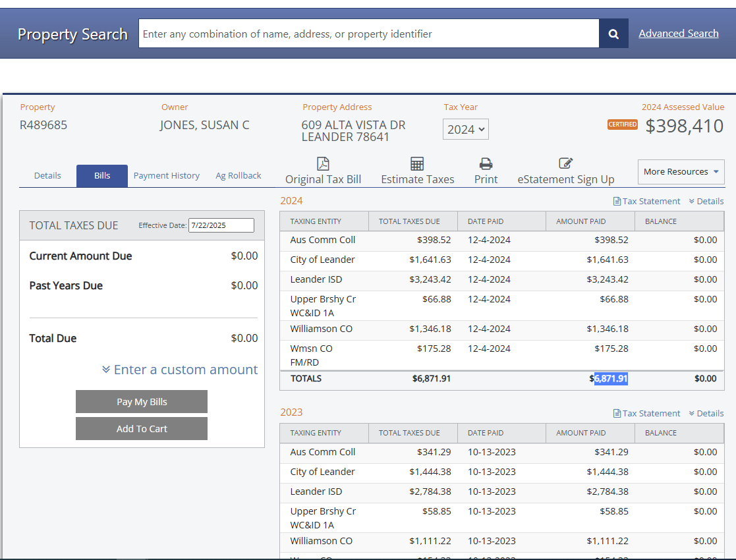736x560 pixels.
Task: Open the 2023 Tax Statement link
Action: 646,414
